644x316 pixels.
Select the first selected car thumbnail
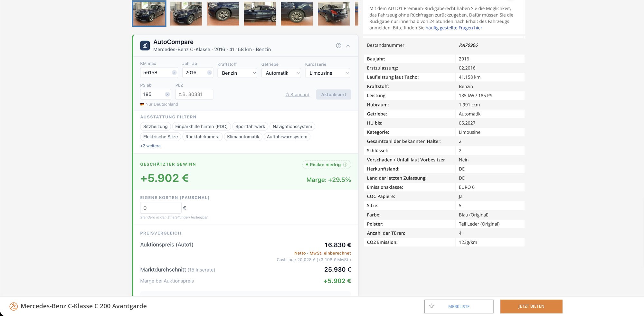[149, 14]
